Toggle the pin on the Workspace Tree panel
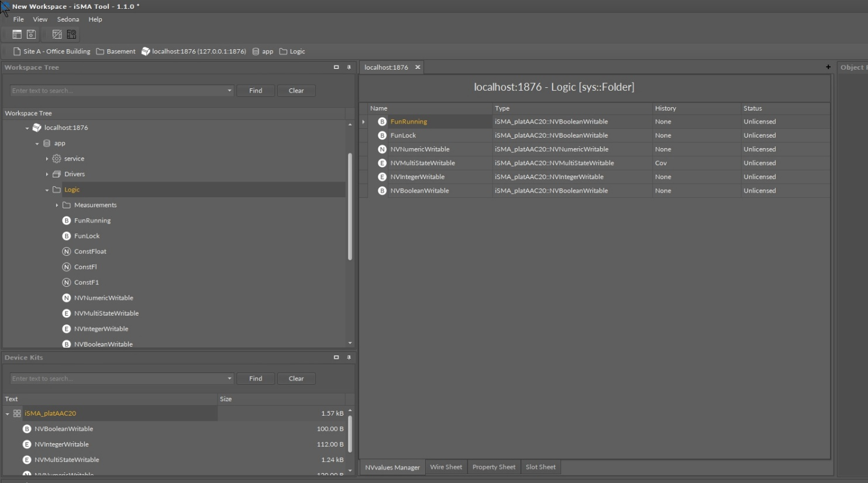This screenshot has height=483, width=868. pyautogui.click(x=349, y=67)
